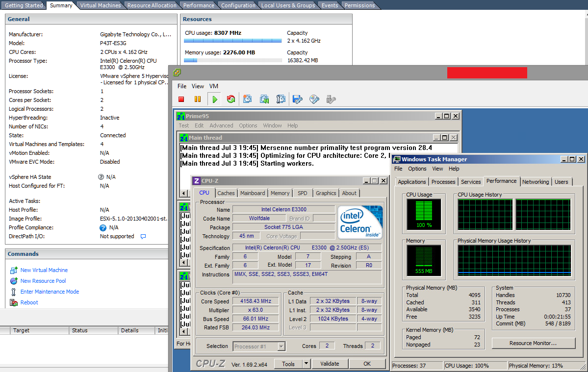Click the vSphere HA State question mark icon
The height and width of the screenshot is (372, 588).
click(101, 177)
